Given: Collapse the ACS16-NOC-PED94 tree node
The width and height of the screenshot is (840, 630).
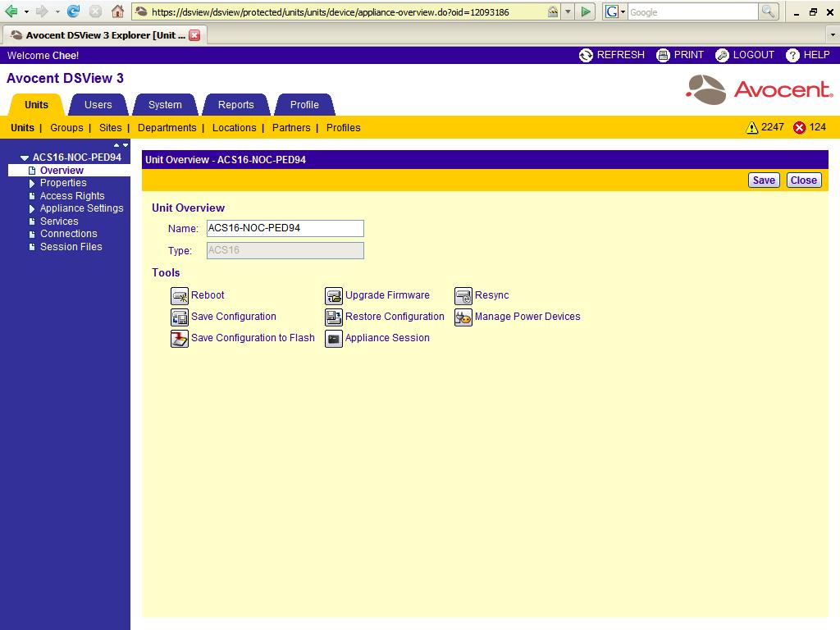Looking at the screenshot, I should (25, 157).
